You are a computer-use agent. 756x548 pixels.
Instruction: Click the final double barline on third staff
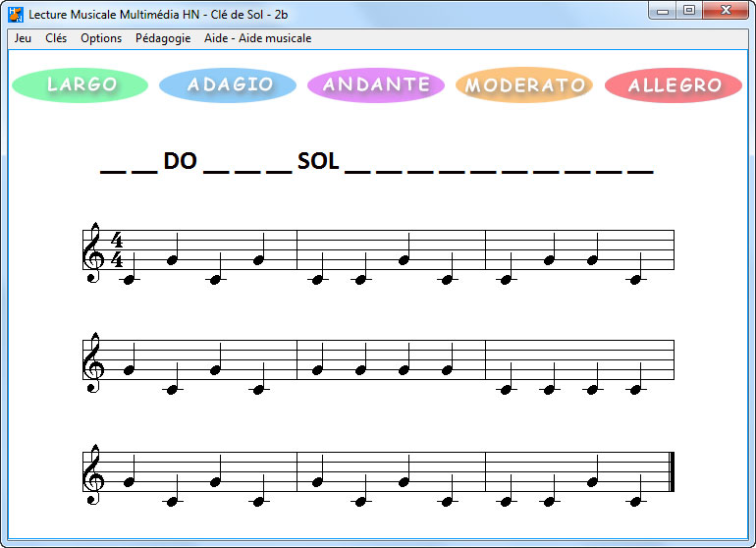pos(672,471)
